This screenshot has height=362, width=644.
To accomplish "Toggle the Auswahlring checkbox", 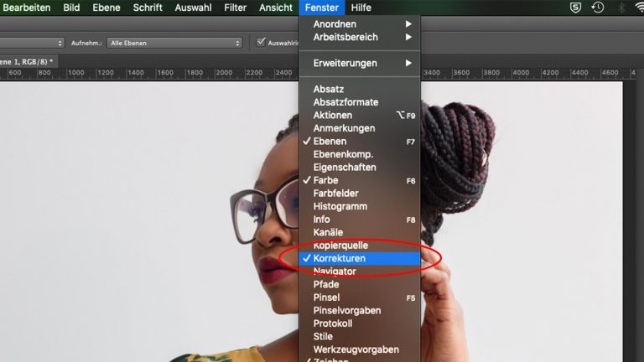I will (261, 42).
